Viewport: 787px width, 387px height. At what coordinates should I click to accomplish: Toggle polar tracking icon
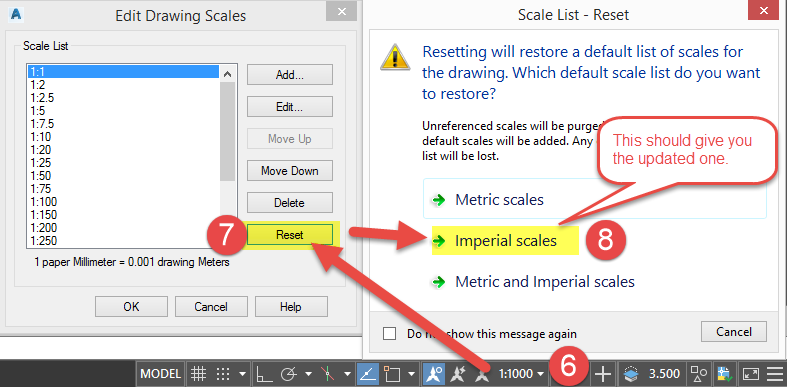[289, 373]
